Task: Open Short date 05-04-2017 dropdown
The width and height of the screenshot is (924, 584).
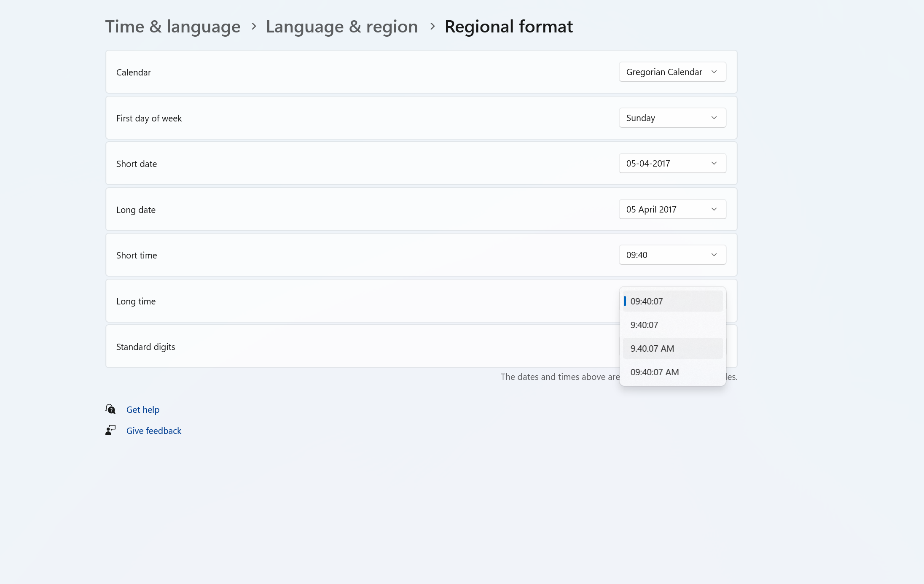Action: point(672,164)
